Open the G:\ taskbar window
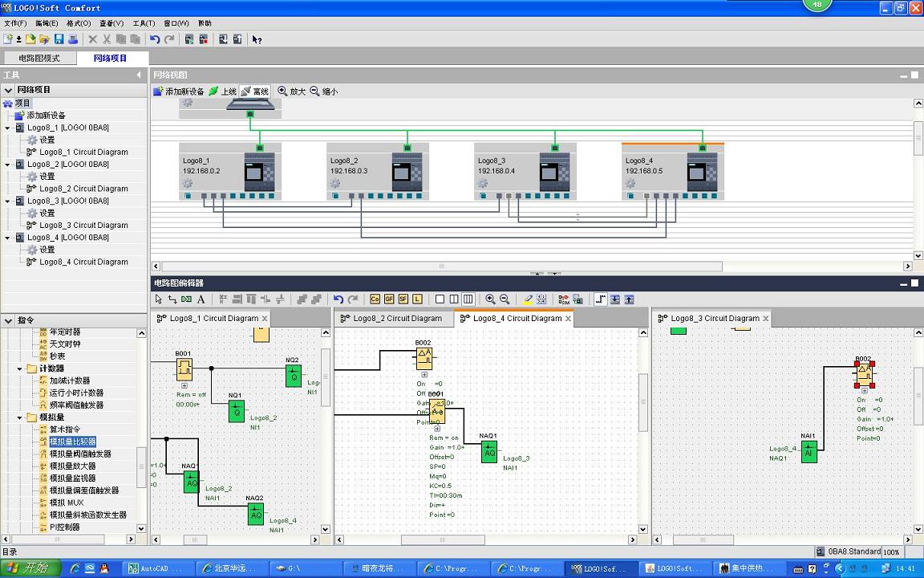 (305, 568)
